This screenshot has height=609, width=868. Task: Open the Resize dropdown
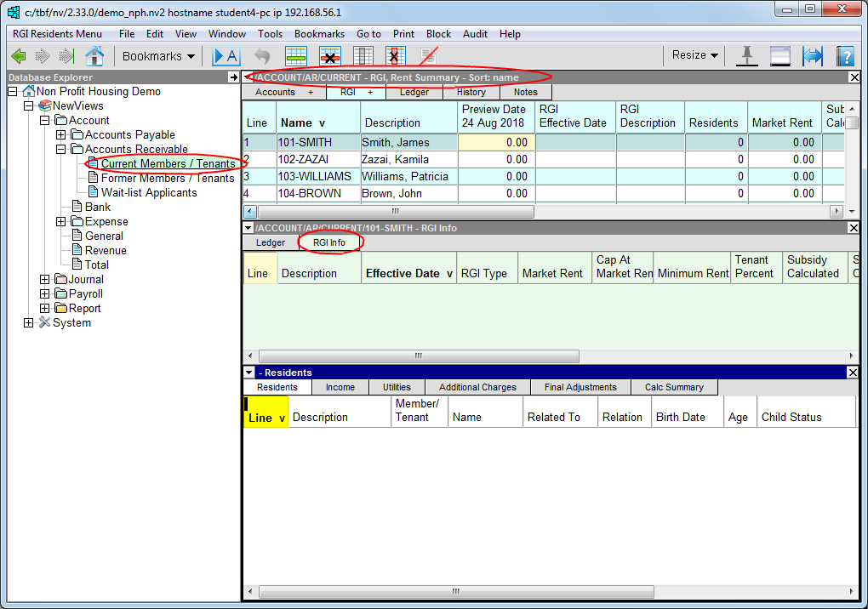(x=695, y=55)
